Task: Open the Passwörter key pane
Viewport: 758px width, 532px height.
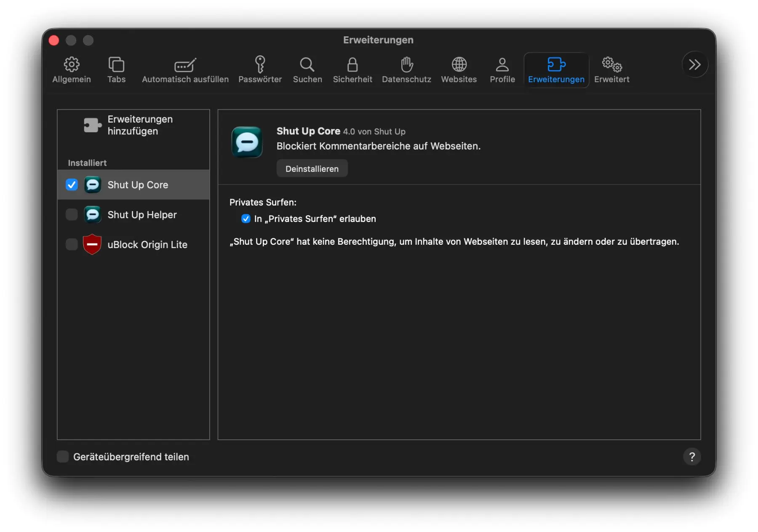Action: [260, 70]
